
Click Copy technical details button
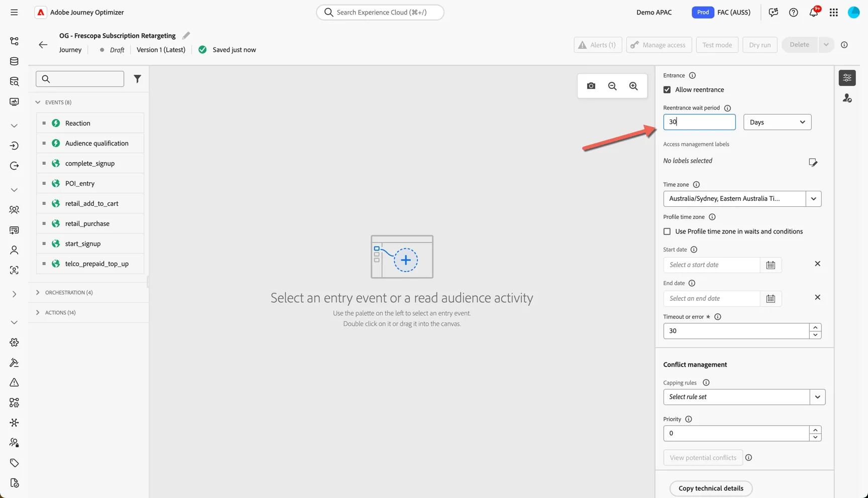[x=711, y=488]
